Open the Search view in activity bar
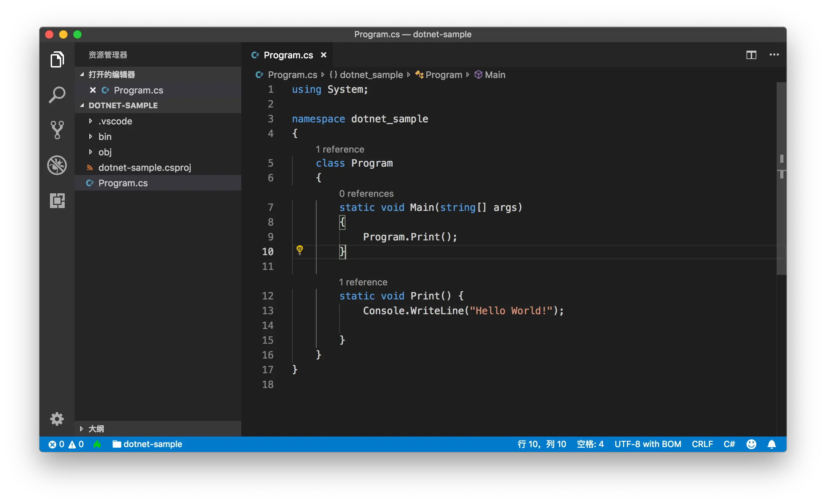The image size is (826, 504). pyautogui.click(x=57, y=95)
